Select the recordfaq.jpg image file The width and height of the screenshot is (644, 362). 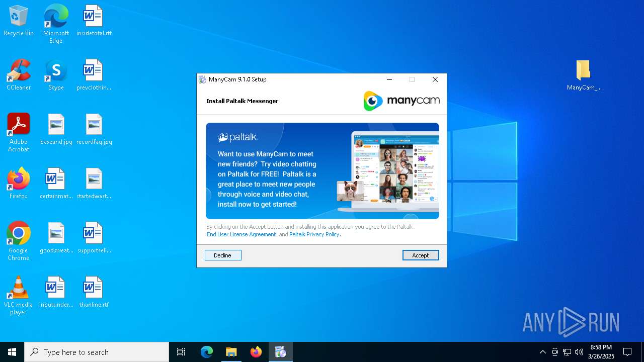click(x=94, y=130)
